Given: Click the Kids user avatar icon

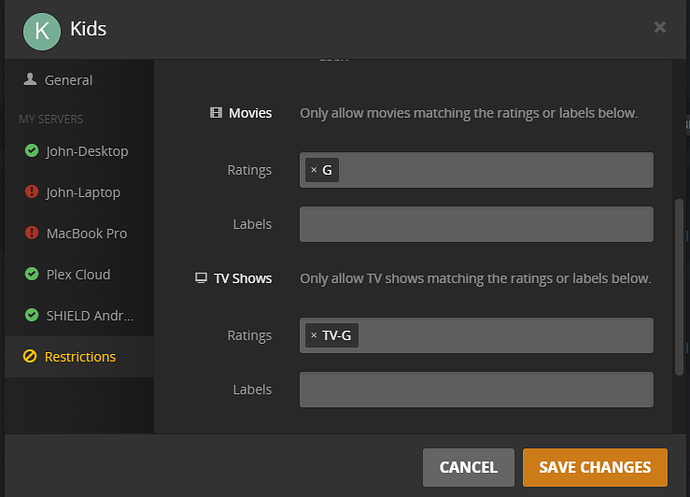Looking at the screenshot, I should pyautogui.click(x=41, y=29).
